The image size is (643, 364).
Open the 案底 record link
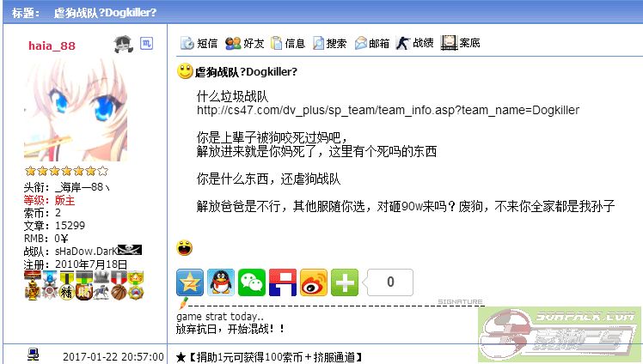pos(460,43)
